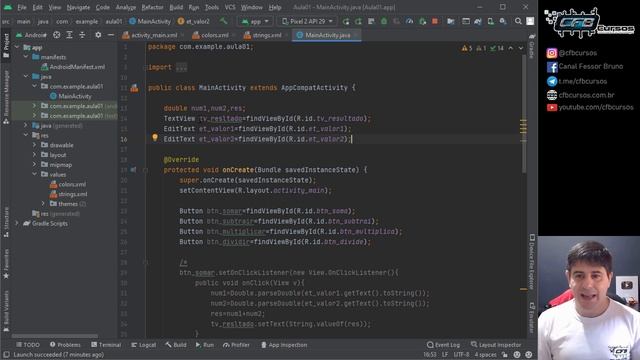The height and width of the screenshot is (360, 640).
Task: Go to next highlighted error arrow
Action: tap(521, 48)
